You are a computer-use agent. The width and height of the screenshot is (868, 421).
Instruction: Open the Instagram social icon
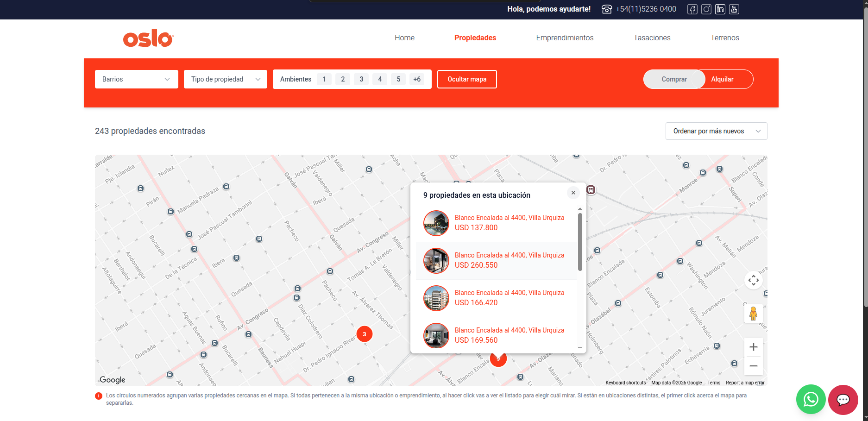(x=706, y=9)
